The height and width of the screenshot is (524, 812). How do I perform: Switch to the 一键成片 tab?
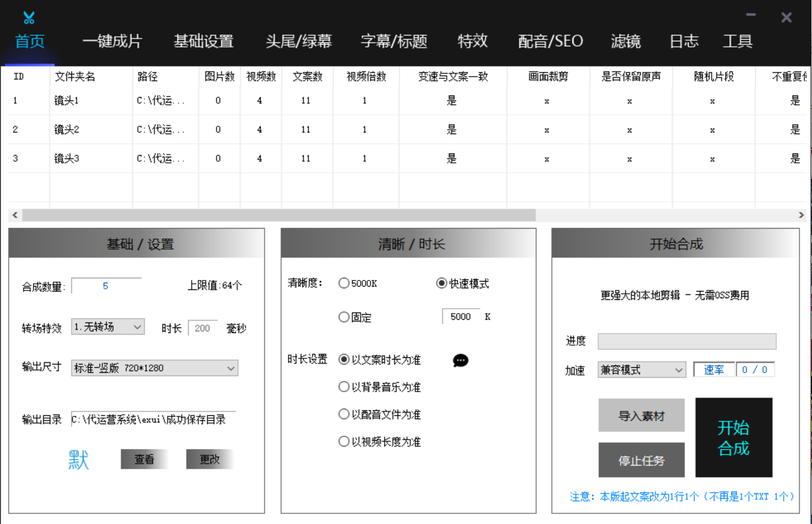[x=112, y=41]
